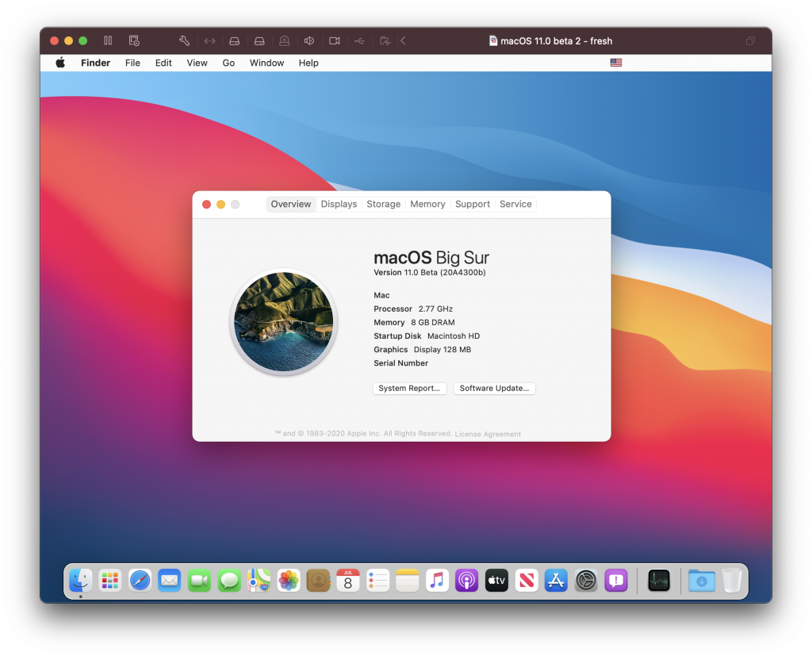Open the Go menu
Screen dimensions: 812x656
point(228,63)
